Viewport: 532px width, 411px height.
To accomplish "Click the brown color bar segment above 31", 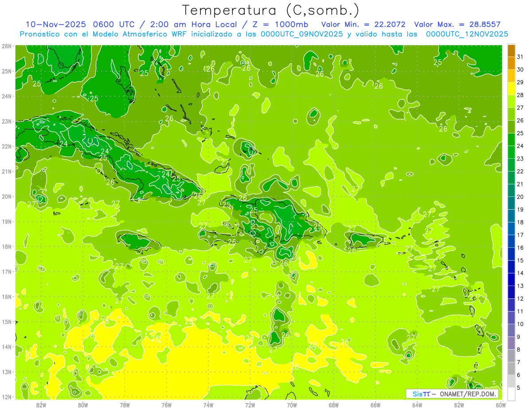I will (x=511, y=51).
